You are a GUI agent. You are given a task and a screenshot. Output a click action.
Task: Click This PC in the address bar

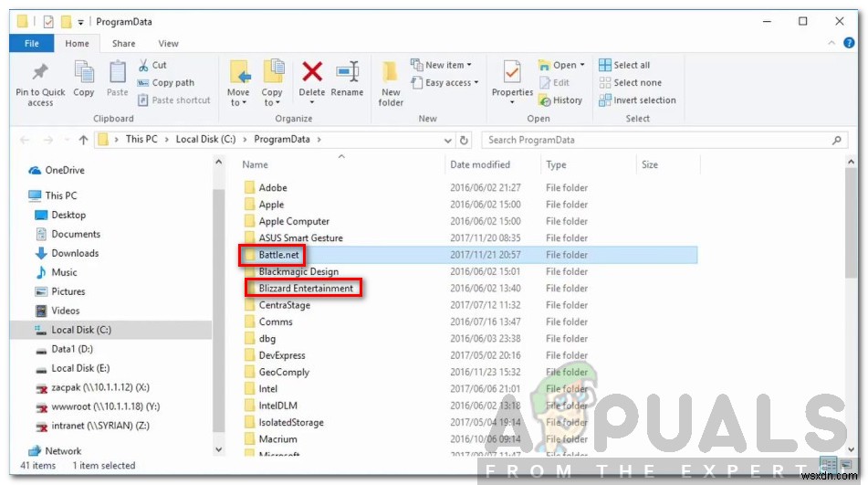pyautogui.click(x=141, y=140)
